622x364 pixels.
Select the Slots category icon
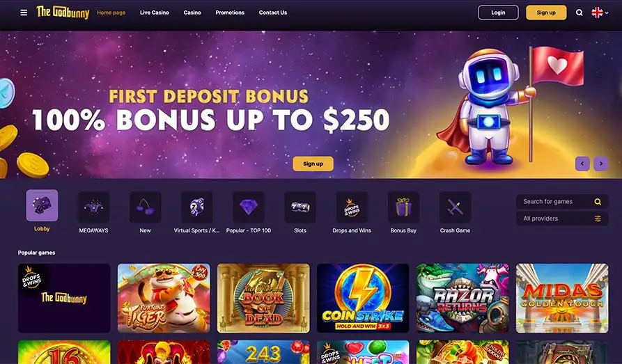click(300, 207)
